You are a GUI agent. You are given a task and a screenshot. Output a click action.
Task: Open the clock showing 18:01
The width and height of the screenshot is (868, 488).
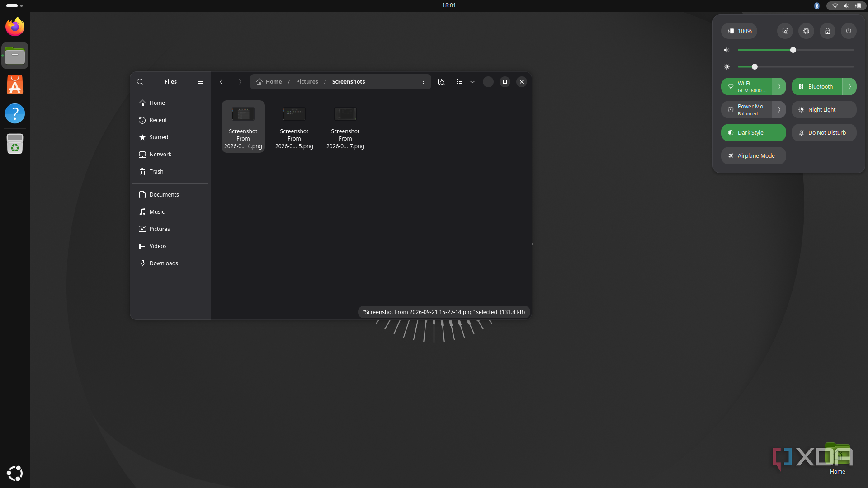[x=449, y=5]
